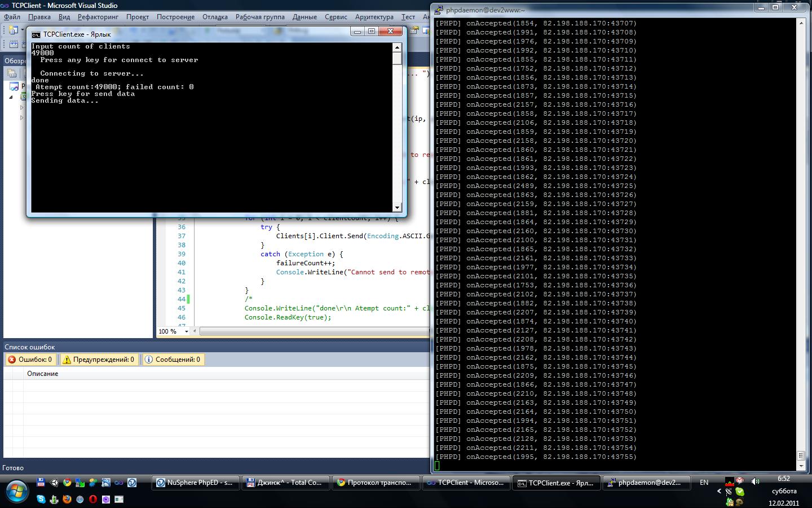Open the Тест menu
The height and width of the screenshot is (508, 812).
click(x=408, y=17)
